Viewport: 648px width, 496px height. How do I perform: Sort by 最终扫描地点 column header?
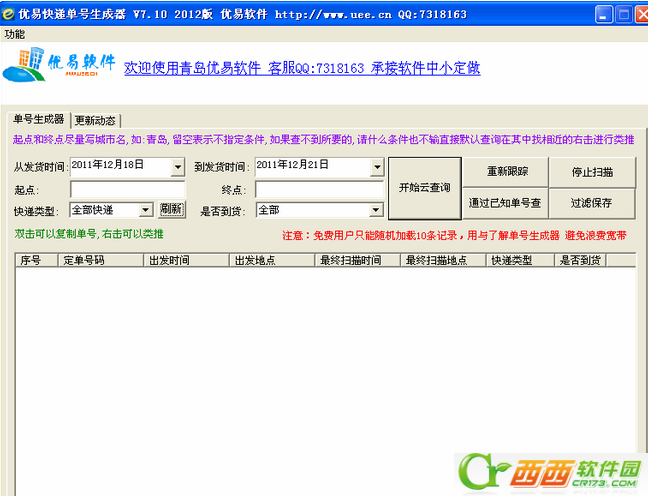(x=443, y=260)
